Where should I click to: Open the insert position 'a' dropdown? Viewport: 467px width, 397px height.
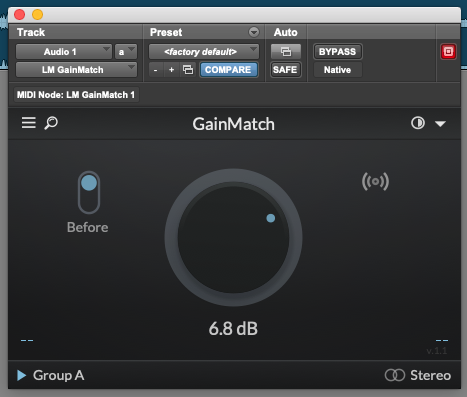coord(126,52)
